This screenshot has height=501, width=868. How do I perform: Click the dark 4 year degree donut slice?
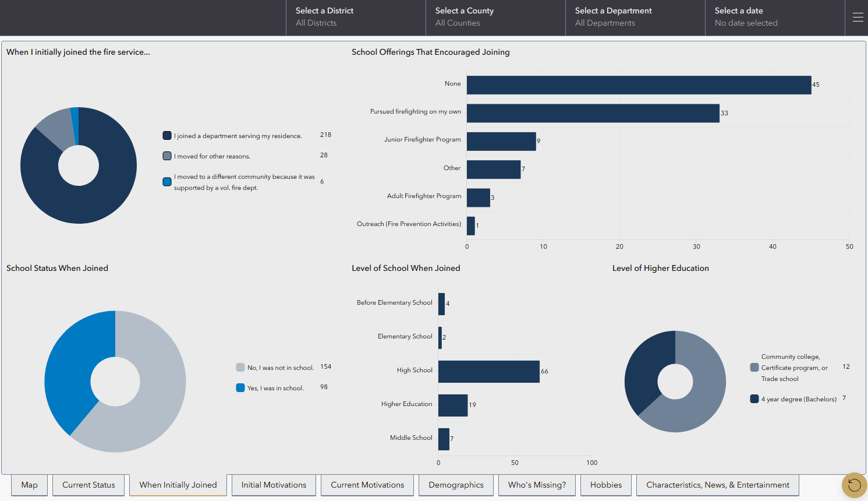(x=645, y=367)
